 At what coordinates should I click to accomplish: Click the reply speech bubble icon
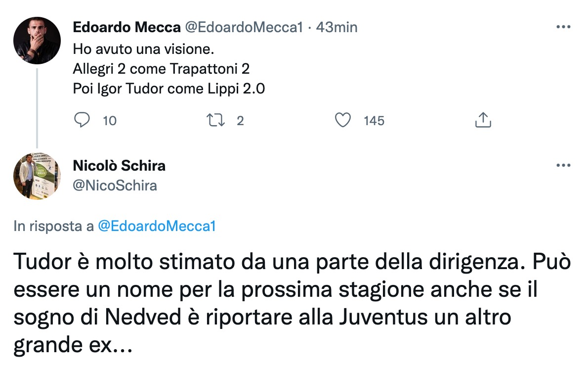[x=82, y=120]
